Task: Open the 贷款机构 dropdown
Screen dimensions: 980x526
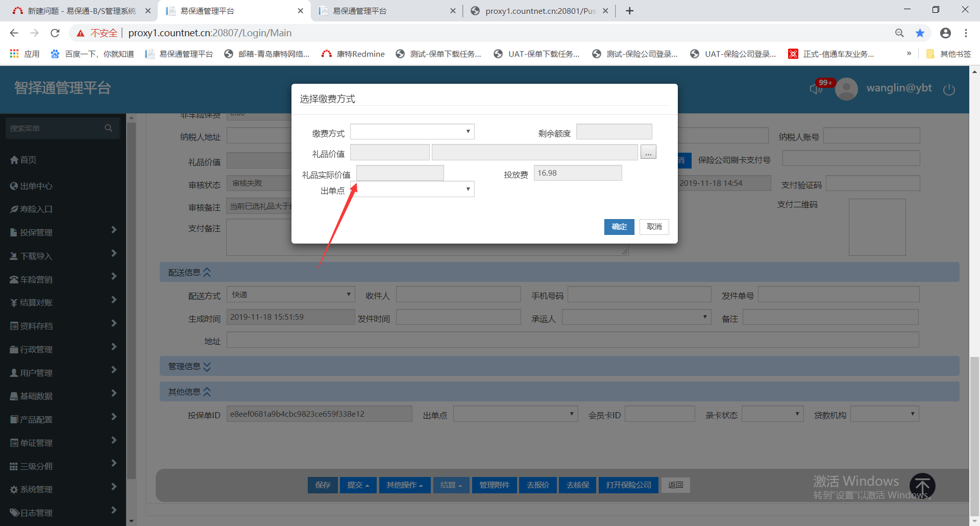Action: (885, 414)
